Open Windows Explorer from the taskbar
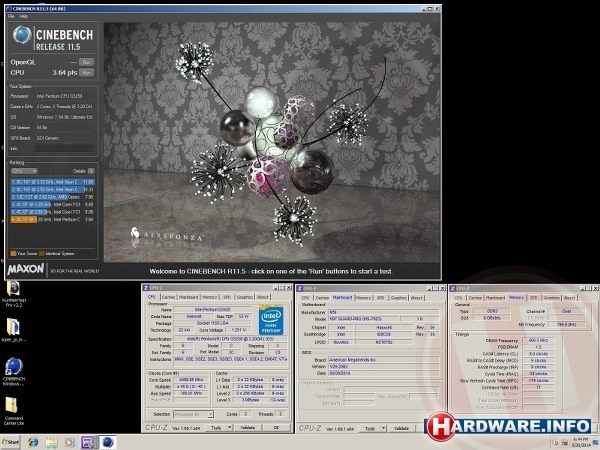 pos(51,442)
